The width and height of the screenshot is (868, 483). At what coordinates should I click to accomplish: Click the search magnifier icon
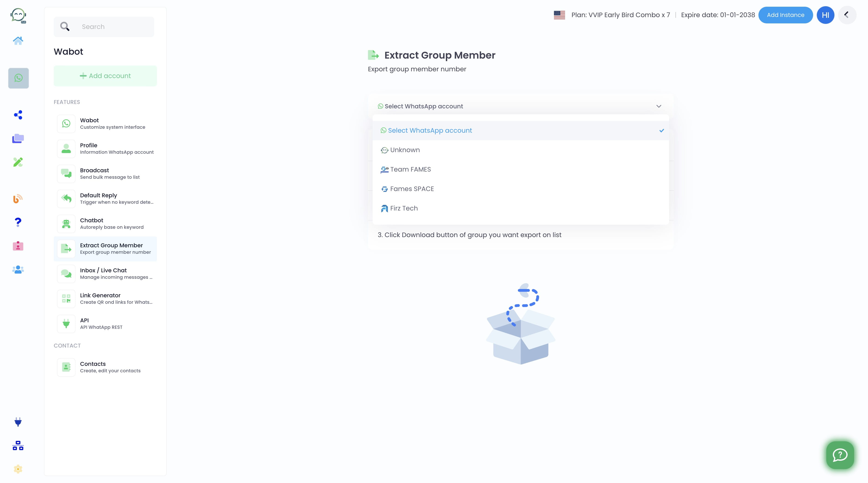pyautogui.click(x=65, y=27)
